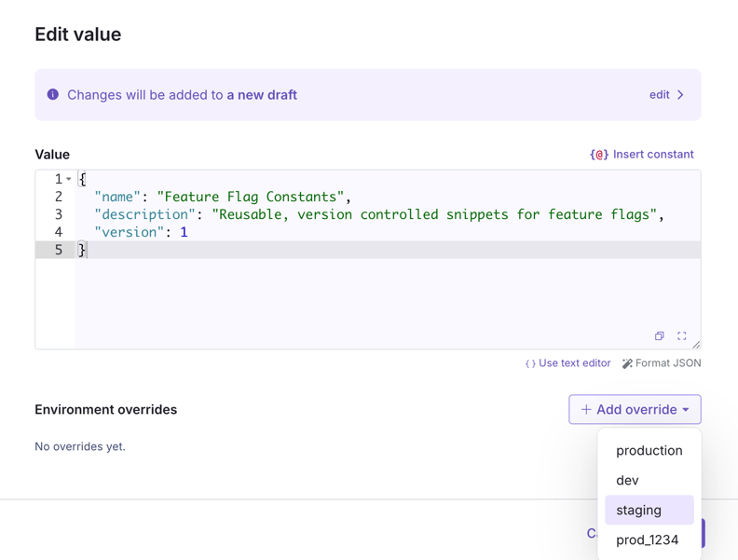Click line number 5 in the gutter

59,250
